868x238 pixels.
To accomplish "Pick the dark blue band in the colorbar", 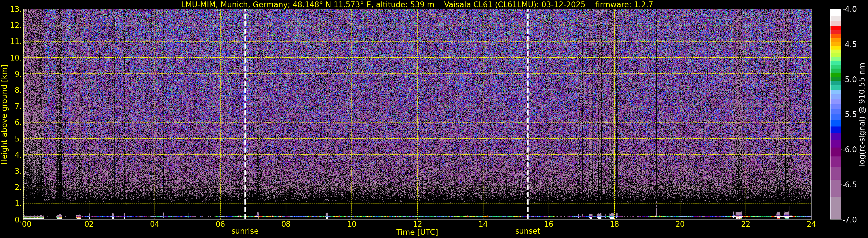I will 835,130.
